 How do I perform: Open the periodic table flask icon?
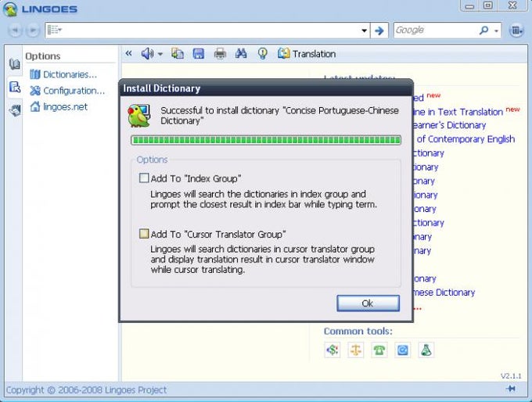point(426,350)
